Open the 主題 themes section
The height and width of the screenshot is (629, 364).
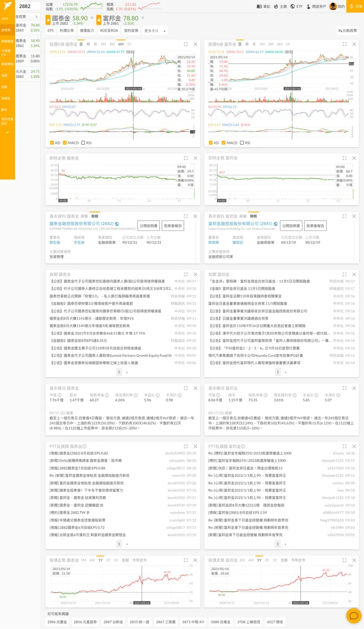280,6
